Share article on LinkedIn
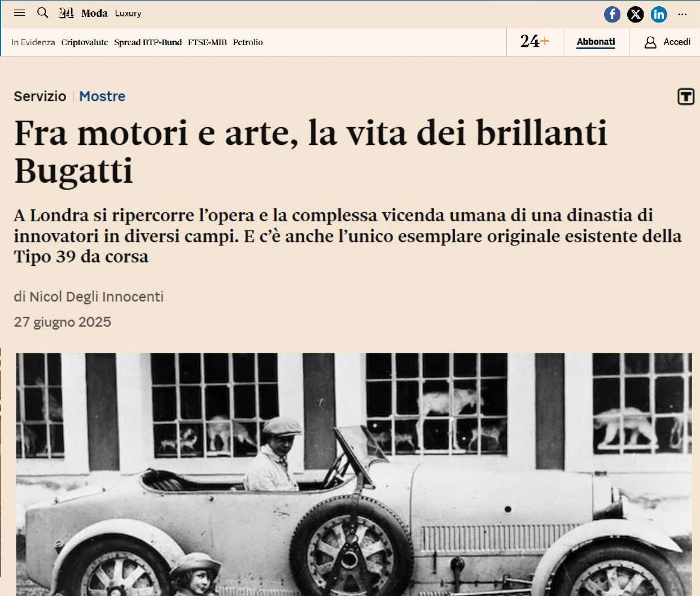Screen dimensions: 700x596 (x=659, y=14)
